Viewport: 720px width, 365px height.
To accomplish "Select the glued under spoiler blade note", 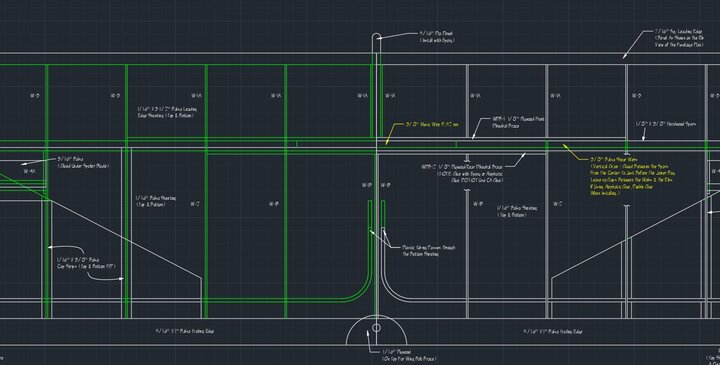I will tap(83, 163).
